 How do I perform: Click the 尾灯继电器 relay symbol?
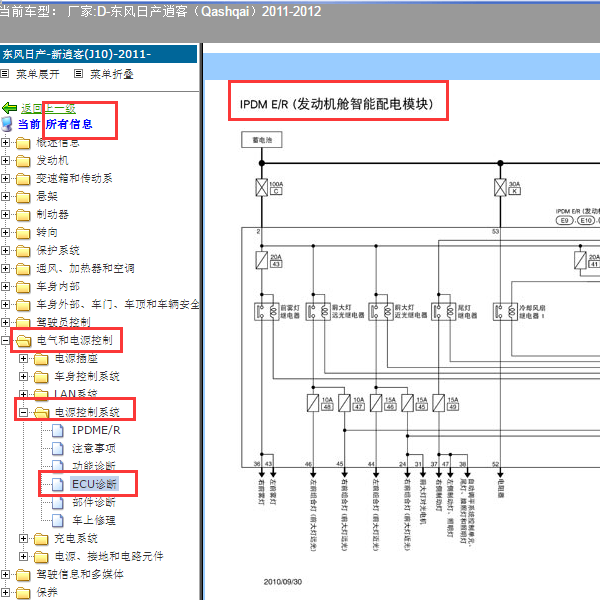tap(443, 311)
